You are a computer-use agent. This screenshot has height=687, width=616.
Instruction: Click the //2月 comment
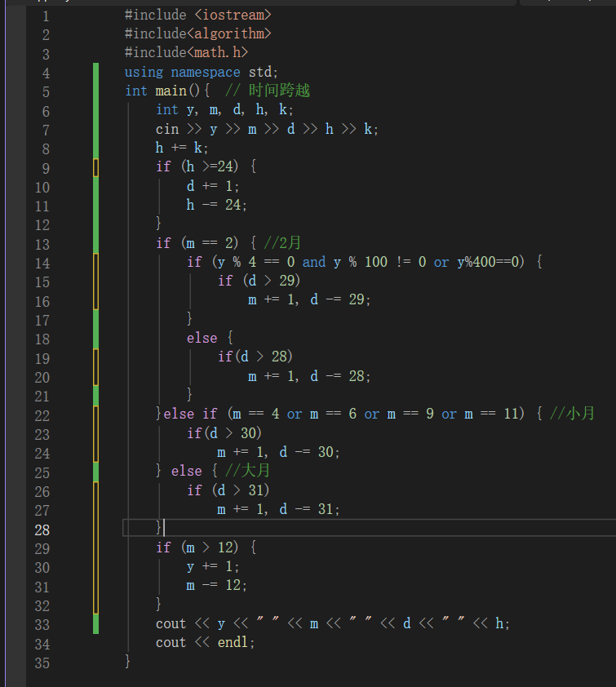tap(282, 243)
